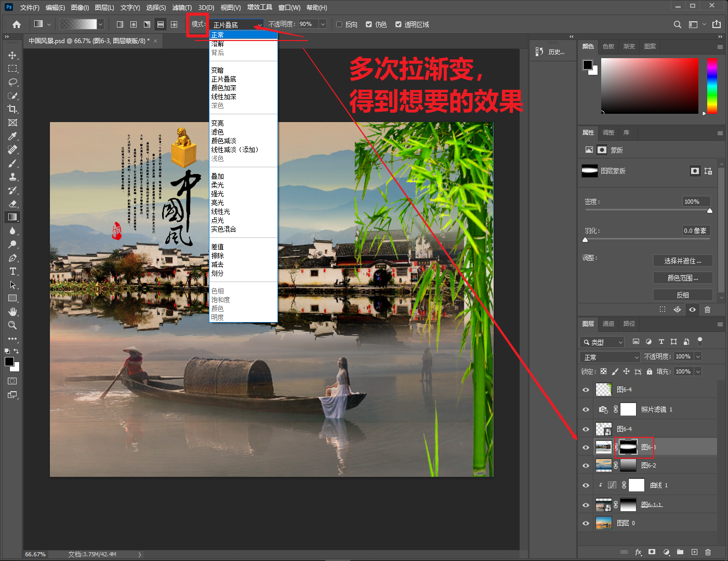Click the invert mask apply icon in Properties

point(677,310)
